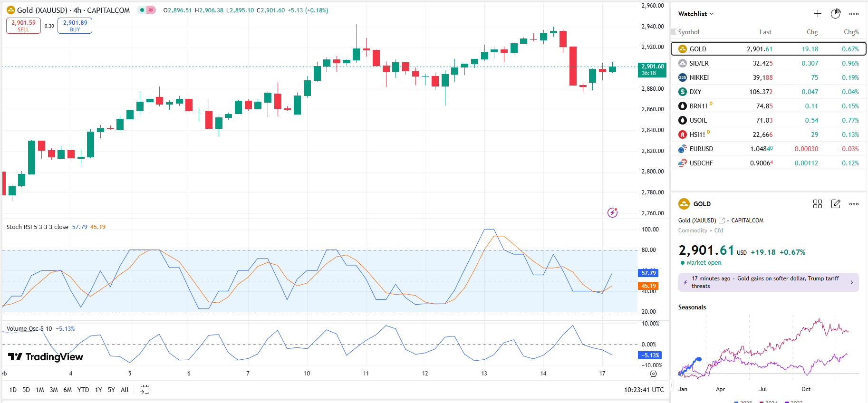The image size is (868, 403).
Task: Click the pink data mode indicator
Action: [151, 10]
